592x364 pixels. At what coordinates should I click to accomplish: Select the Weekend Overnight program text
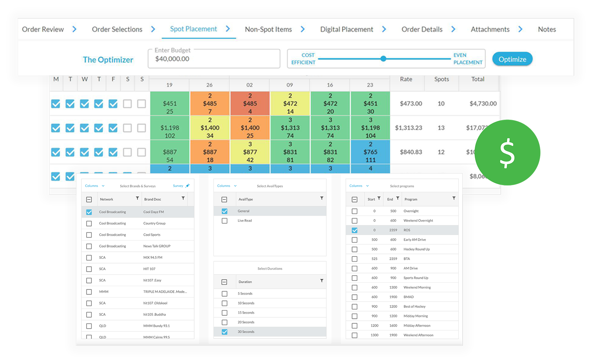[418, 221]
